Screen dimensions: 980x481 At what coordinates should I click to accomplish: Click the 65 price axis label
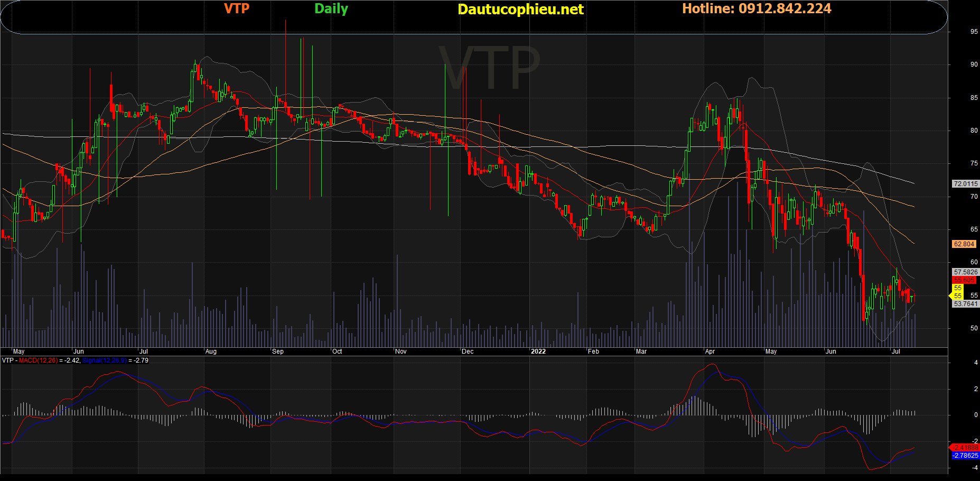(974, 229)
